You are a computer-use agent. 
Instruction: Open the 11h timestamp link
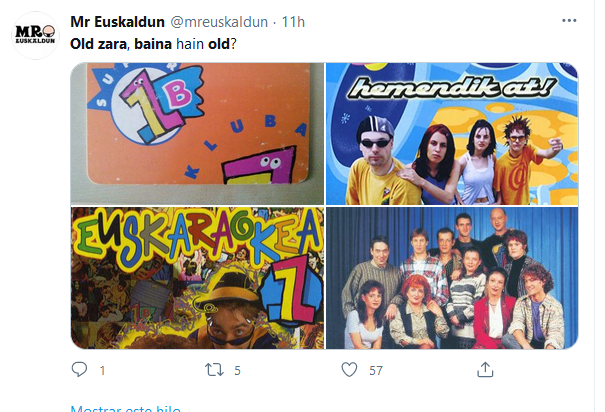pyautogui.click(x=293, y=22)
